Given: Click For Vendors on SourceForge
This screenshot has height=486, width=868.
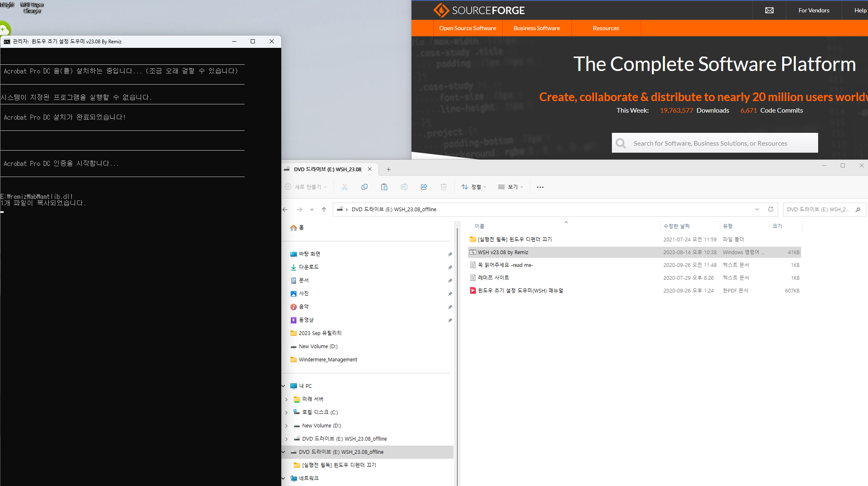Looking at the screenshot, I should [x=814, y=10].
